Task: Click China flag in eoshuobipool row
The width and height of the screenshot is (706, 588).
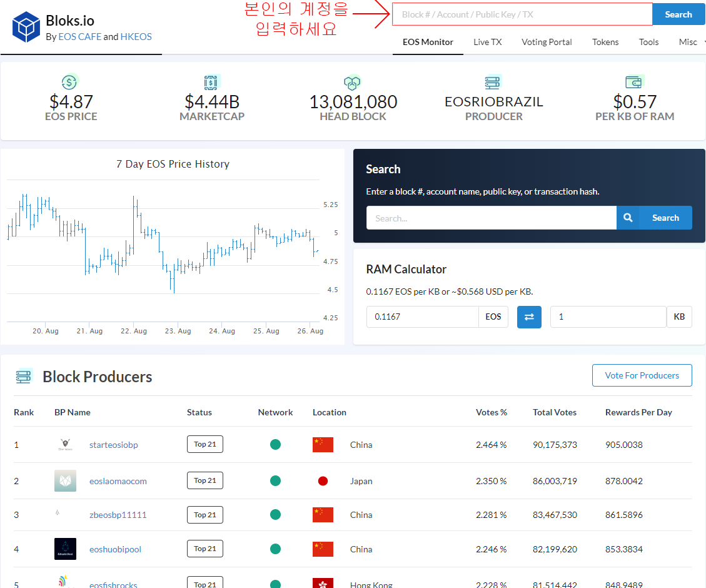Action: 323,549
